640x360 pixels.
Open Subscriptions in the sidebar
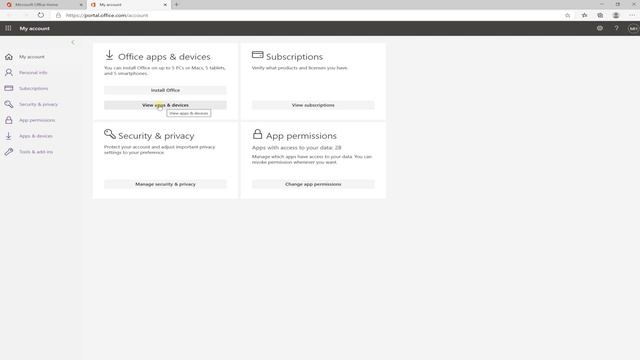[x=33, y=88]
